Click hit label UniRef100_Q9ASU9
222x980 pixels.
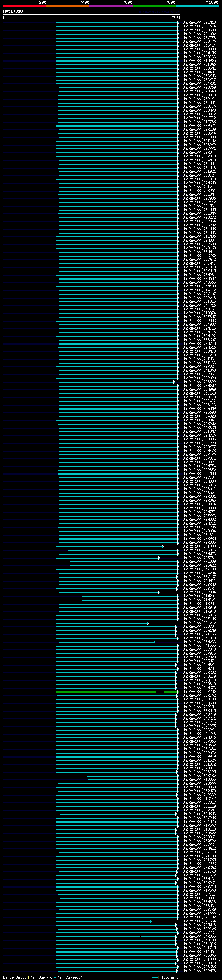[x=199, y=30]
